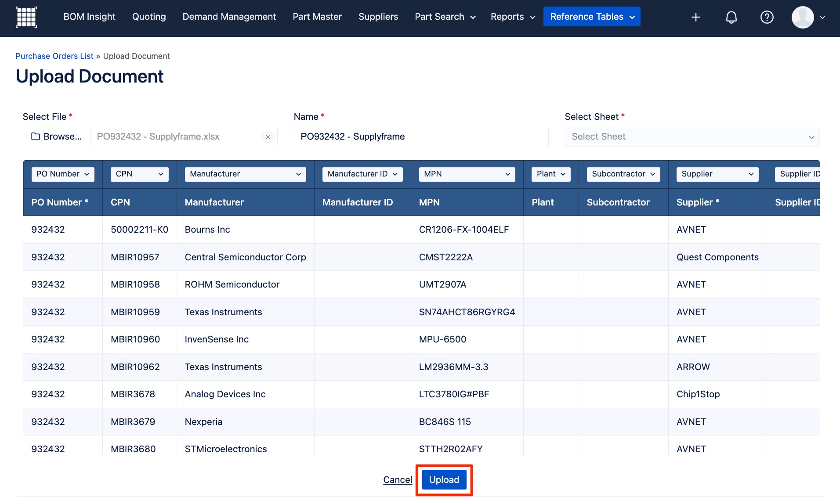Expand the Reference Tables menu

[592, 17]
